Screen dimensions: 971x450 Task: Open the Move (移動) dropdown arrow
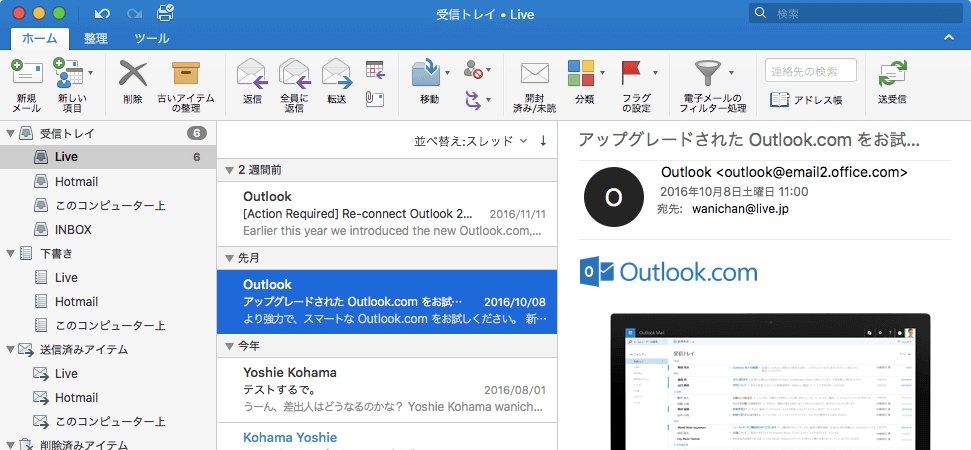tap(448, 73)
